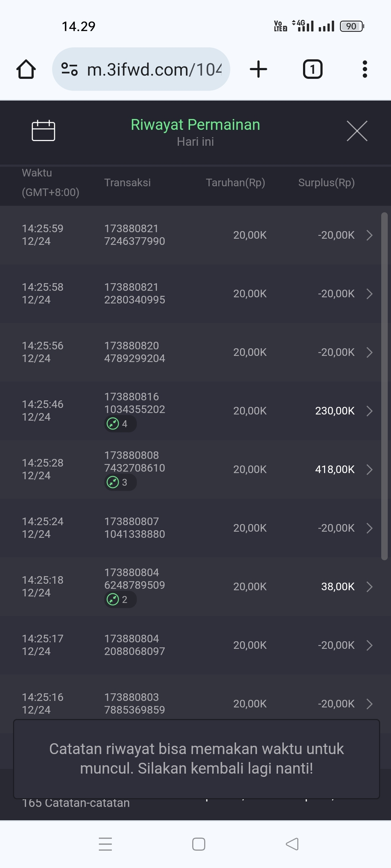
Task: Open the browser three-dot menu
Action: coord(365,69)
